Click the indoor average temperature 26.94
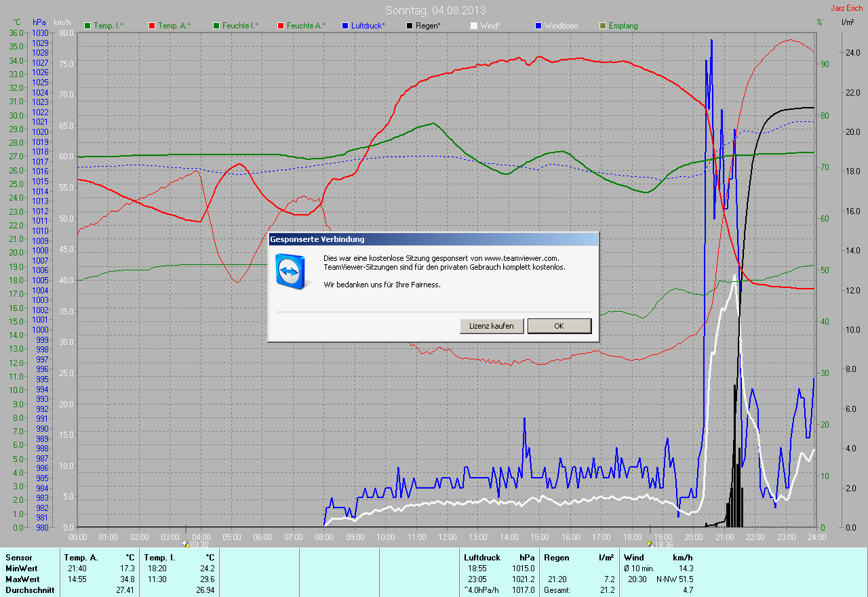Viewport: 868px width, 597px height. pos(205,590)
